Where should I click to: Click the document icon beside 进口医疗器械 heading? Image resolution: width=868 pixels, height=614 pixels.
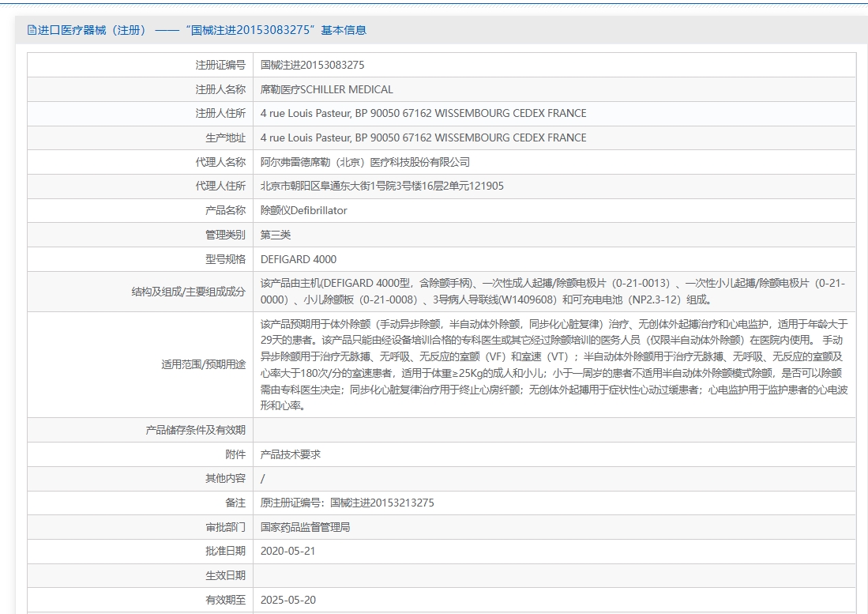(x=32, y=30)
